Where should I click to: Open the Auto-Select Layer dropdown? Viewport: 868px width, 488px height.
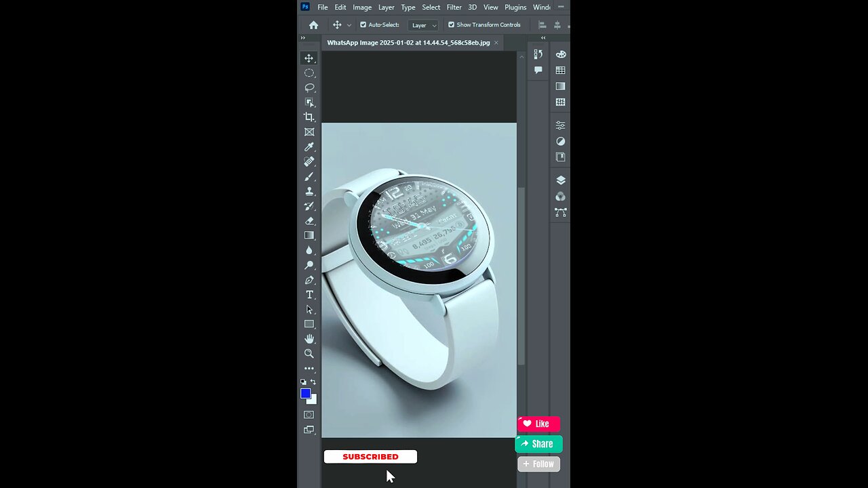click(424, 25)
